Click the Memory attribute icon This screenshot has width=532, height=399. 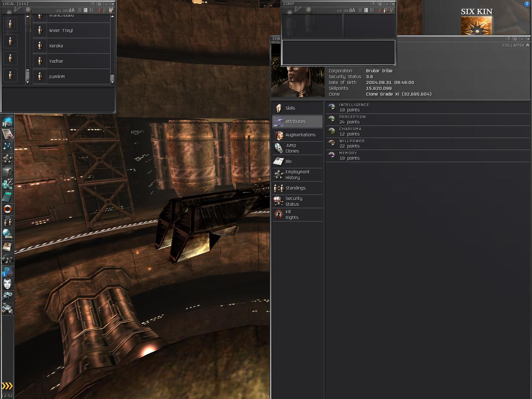tap(332, 155)
